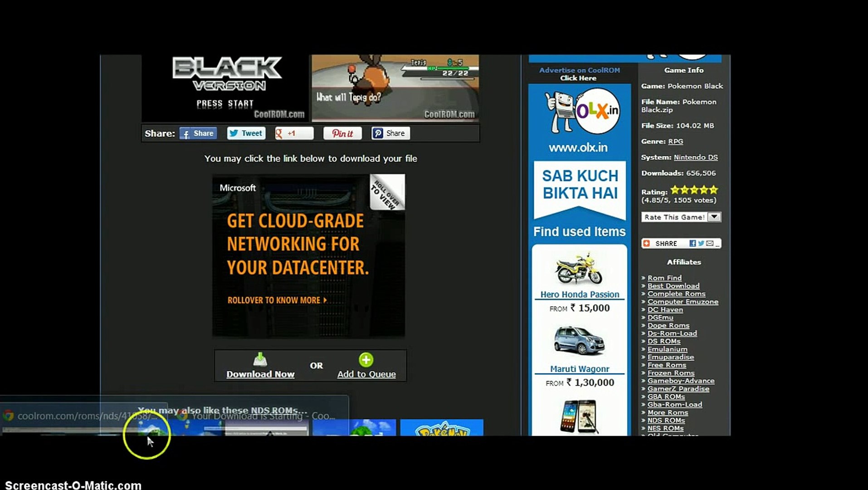Click the Pin it button

tap(342, 133)
